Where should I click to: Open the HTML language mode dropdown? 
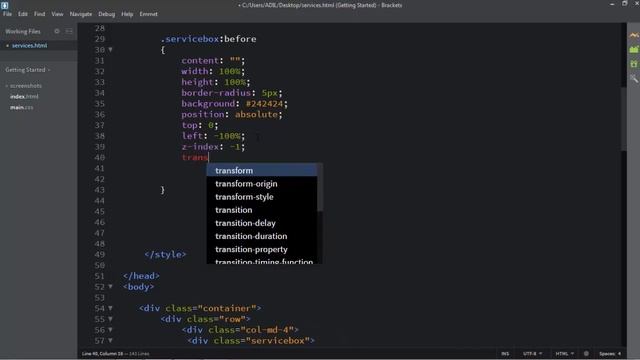pyautogui.click(x=564, y=353)
